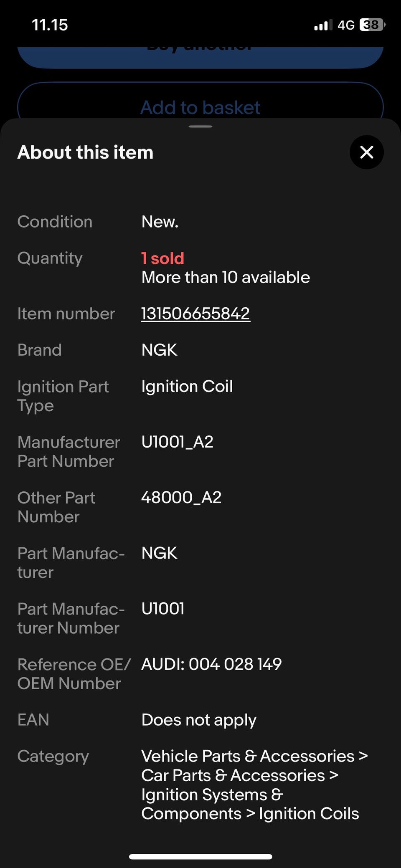The width and height of the screenshot is (401, 868).
Task: Tap the Ignition Coils category text
Action: coord(309,813)
